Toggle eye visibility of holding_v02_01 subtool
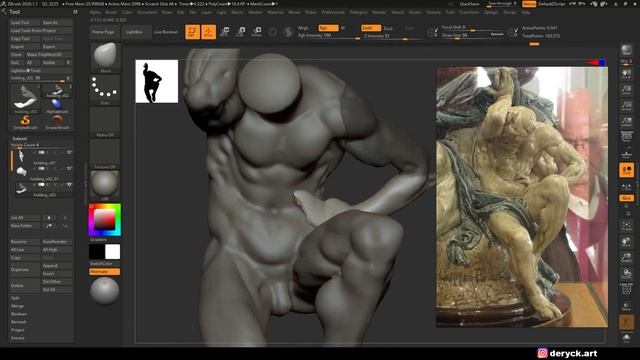The height and width of the screenshot is (360, 640). tap(69, 169)
